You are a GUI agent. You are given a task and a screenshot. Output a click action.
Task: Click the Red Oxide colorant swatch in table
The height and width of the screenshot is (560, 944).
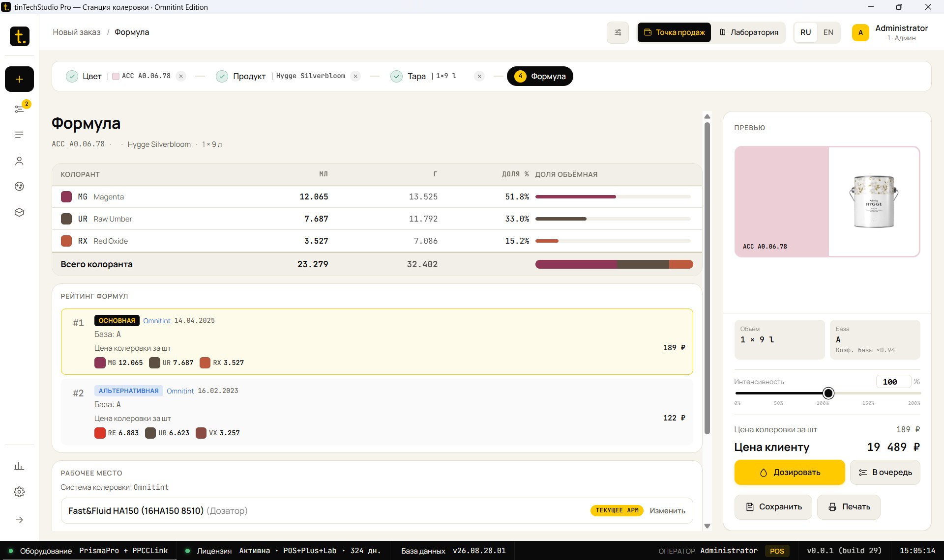(66, 241)
